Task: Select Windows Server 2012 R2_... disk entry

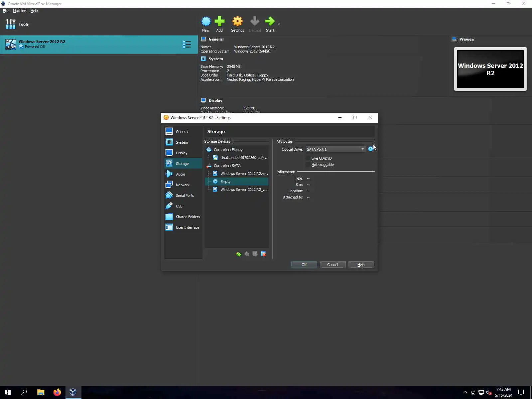Action: coord(236,190)
